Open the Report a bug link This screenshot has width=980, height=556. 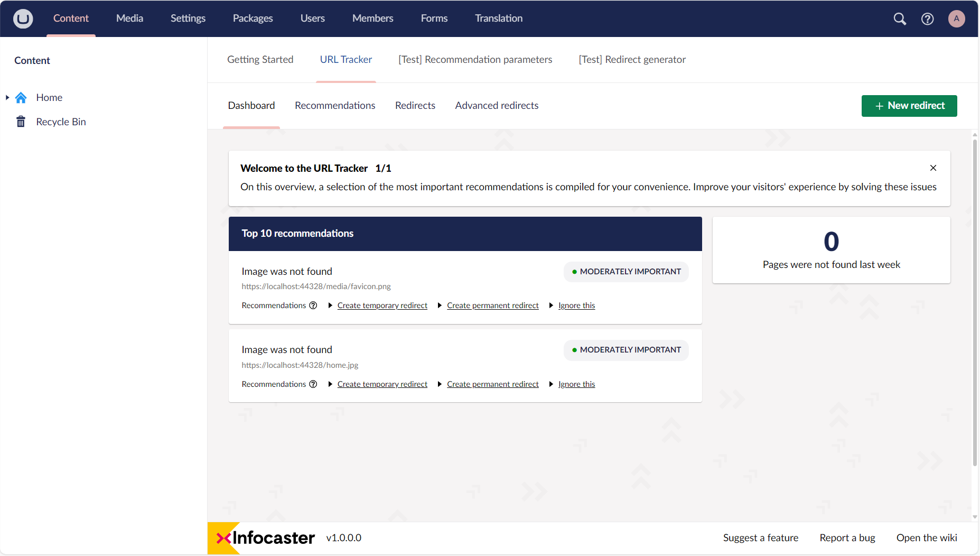tap(847, 538)
